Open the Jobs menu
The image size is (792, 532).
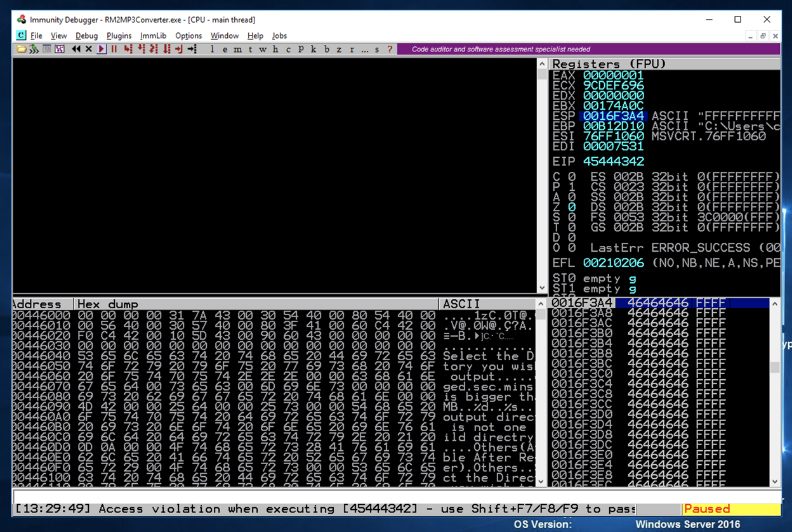[279, 36]
